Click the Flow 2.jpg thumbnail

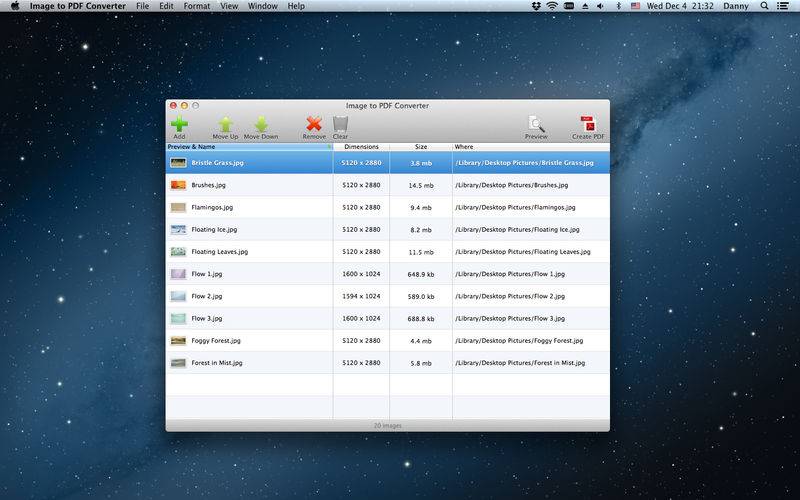[x=178, y=296]
